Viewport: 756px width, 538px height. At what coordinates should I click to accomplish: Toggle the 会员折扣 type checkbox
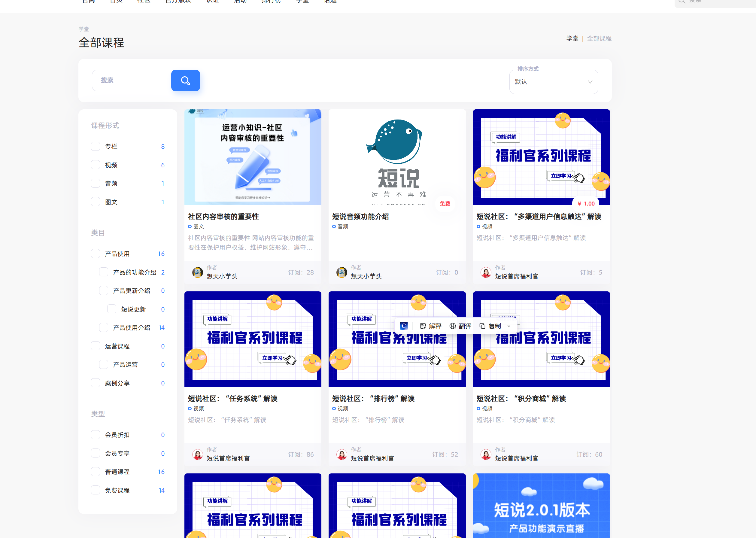point(96,435)
